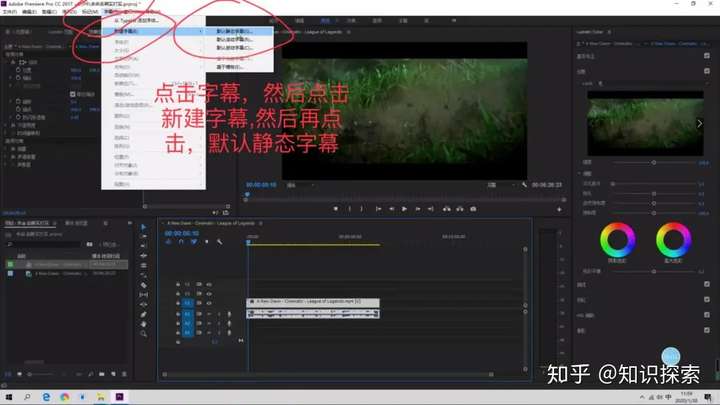This screenshot has width=720, height=405.
Task: Toggle the 曲线 section checkbox in Lumetri
Action: tap(707, 284)
